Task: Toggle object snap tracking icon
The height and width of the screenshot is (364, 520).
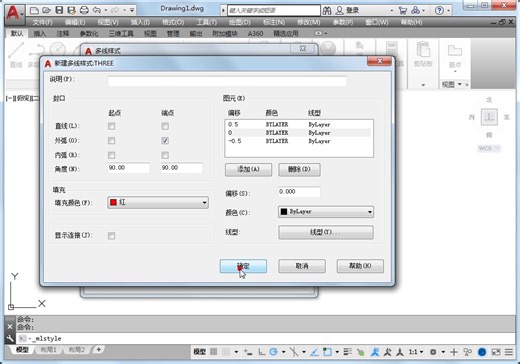Action: click(314, 352)
